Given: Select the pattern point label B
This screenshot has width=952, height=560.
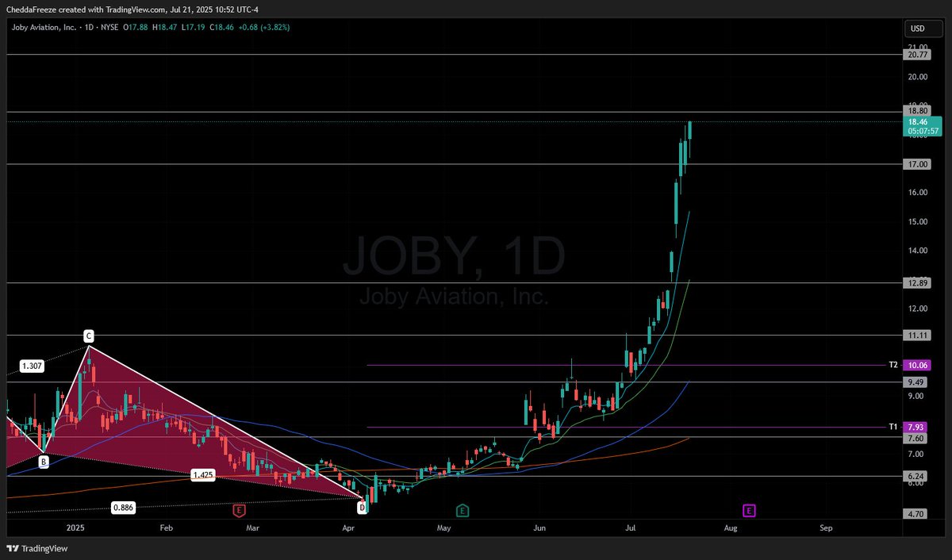Looking at the screenshot, I should pos(44,461).
